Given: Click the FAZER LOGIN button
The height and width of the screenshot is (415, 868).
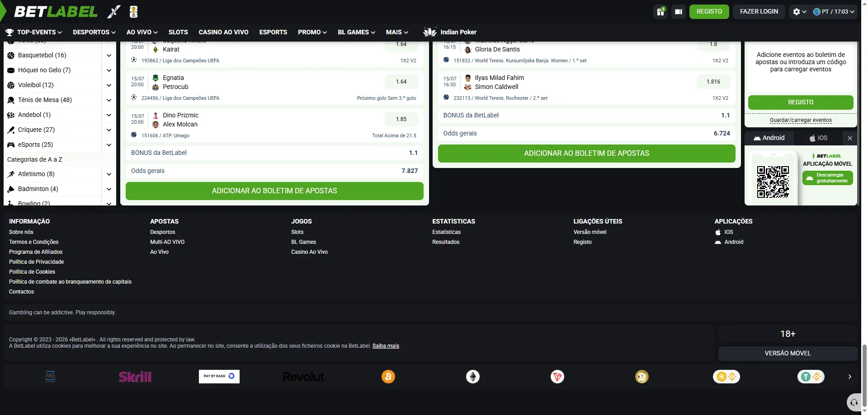Looking at the screenshot, I should tap(759, 12).
